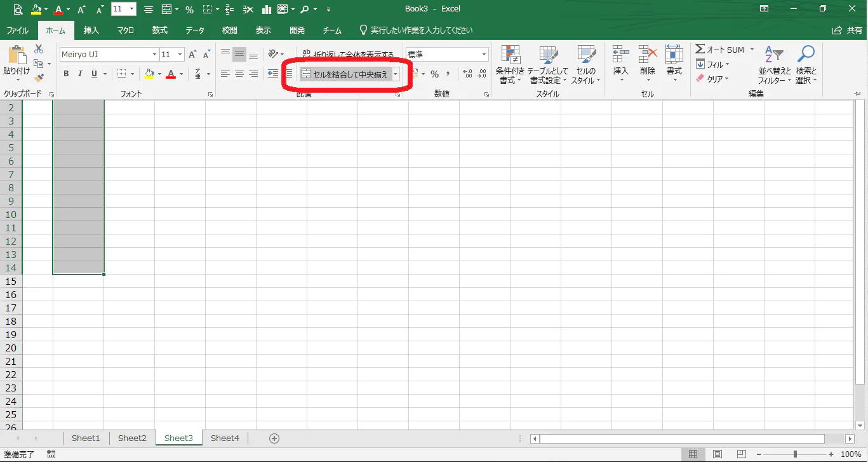This screenshot has height=462, width=868.
Task: Switch to Page Layout view in status bar
Action: (x=717, y=454)
